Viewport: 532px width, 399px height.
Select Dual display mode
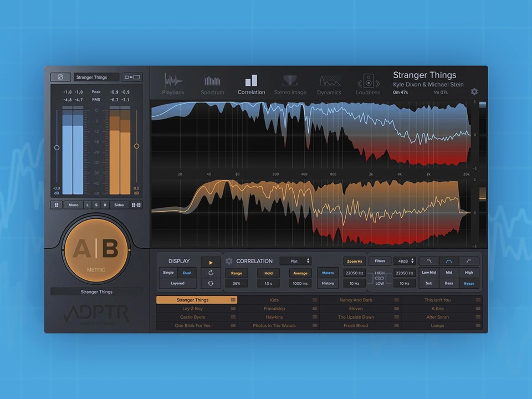click(x=187, y=273)
